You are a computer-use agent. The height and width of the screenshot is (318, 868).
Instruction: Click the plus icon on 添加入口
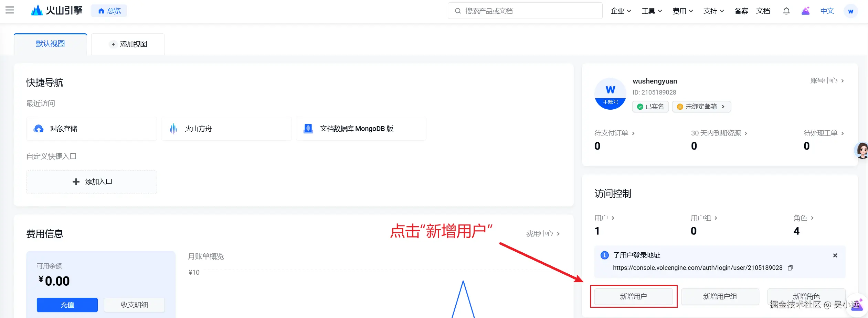pyautogui.click(x=76, y=182)
